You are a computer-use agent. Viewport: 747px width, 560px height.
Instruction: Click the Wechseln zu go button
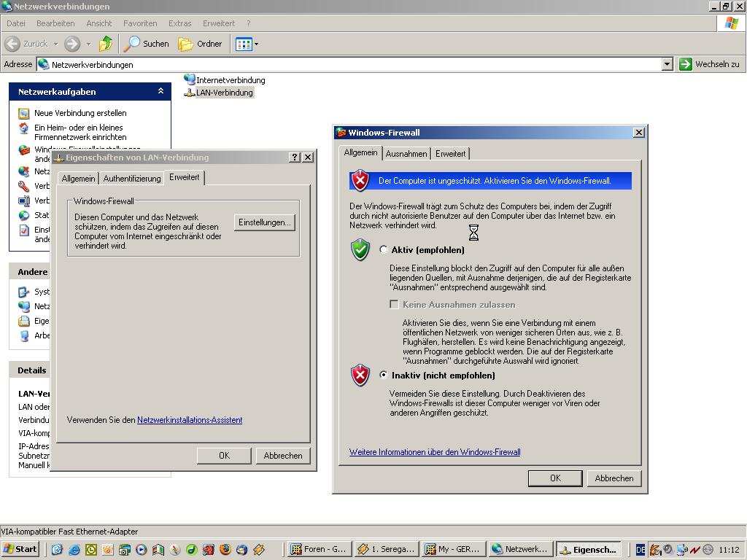point(709,64)
